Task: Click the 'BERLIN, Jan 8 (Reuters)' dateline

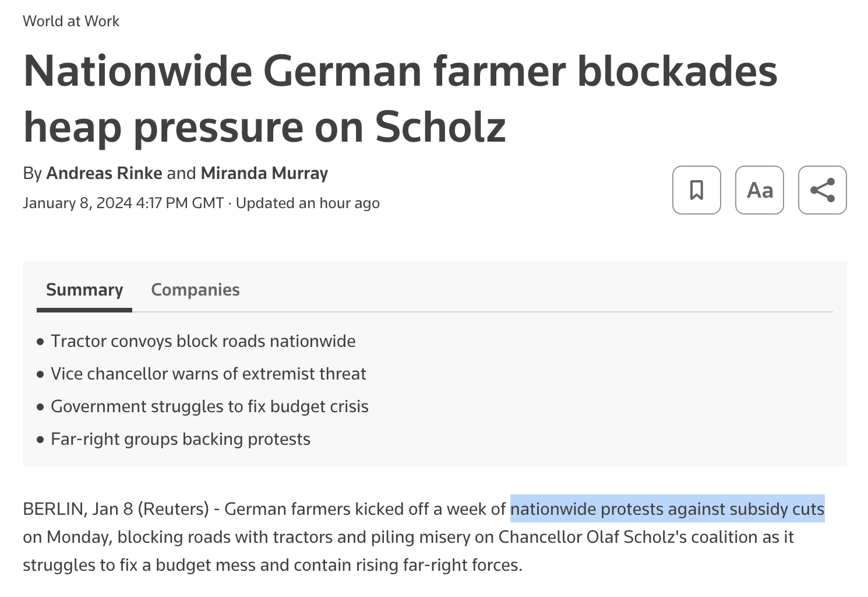Action: click(115, 509)
